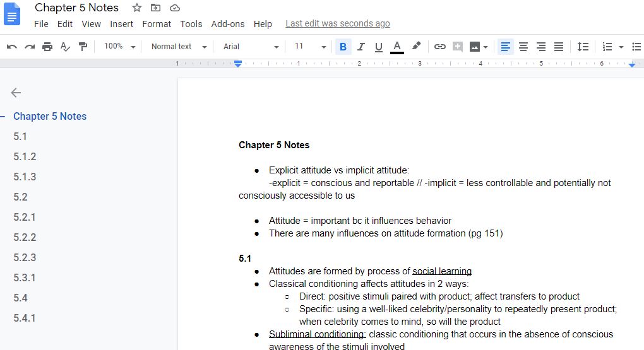Open the text color picker

click(x=397, y=47)
